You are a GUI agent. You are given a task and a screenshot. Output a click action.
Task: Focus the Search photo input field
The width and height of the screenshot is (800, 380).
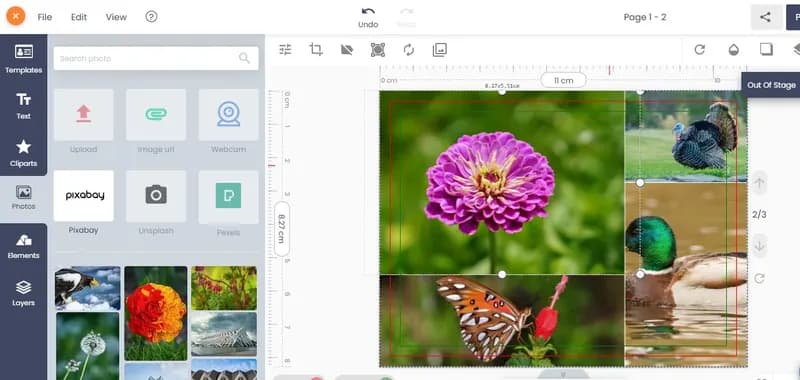(x=156, y=58)
